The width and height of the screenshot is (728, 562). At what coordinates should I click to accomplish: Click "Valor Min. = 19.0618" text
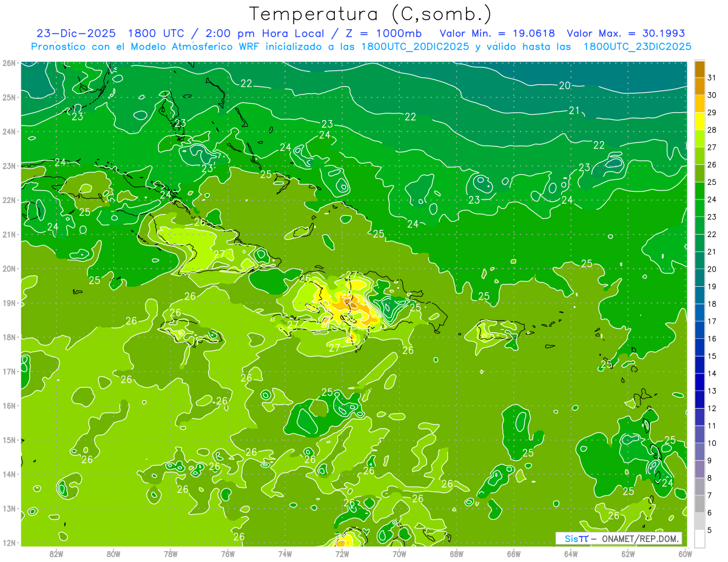497,33
